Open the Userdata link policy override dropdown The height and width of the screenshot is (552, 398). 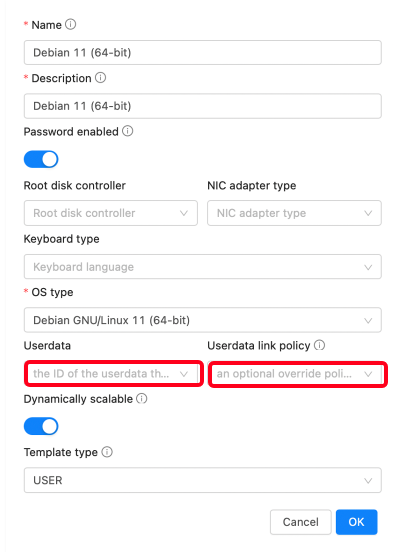click(x=297, y=374)
